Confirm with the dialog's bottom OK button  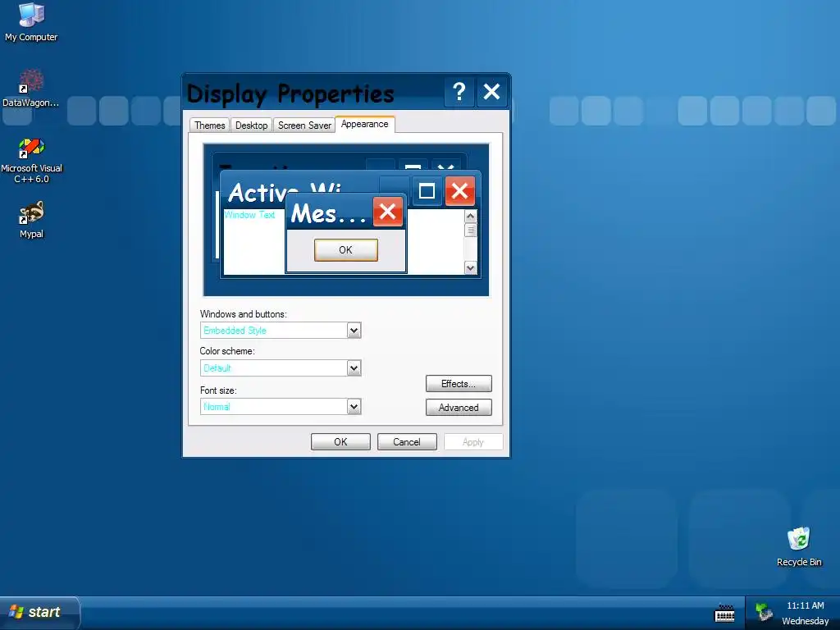coord(340,442)
